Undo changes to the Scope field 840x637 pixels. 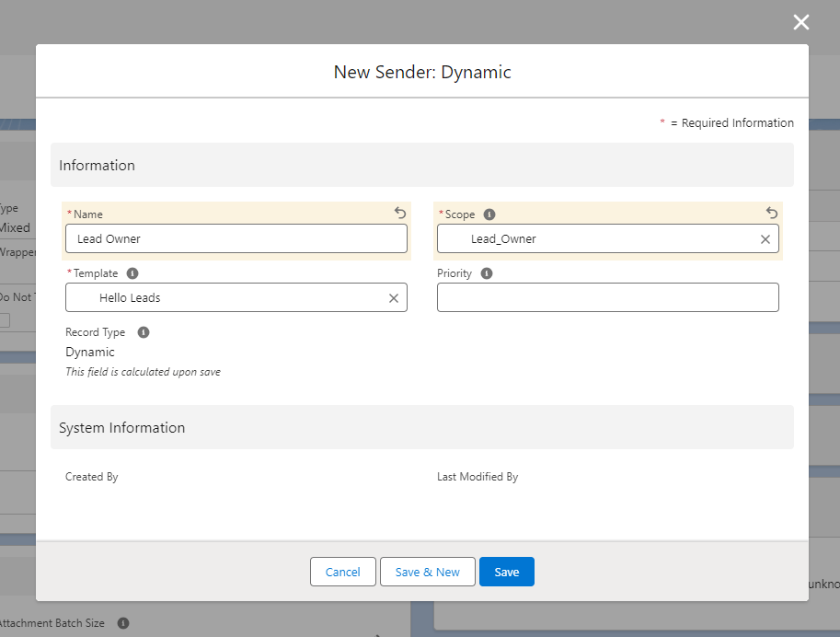click(x=772, y=213)
